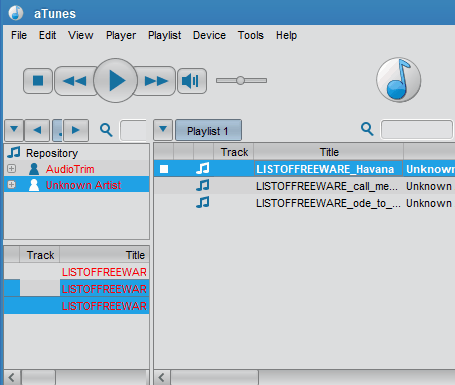The image size is (455, 385).
Task: Open the Device menu
Action: pyautogui.click(x=209, y=35)
